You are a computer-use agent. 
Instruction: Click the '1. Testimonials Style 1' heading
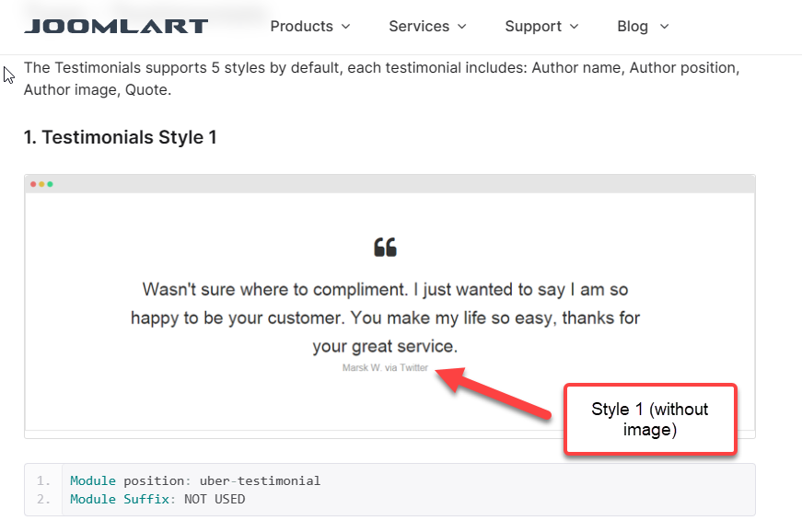pyautogui.click(x=121, y=137)
